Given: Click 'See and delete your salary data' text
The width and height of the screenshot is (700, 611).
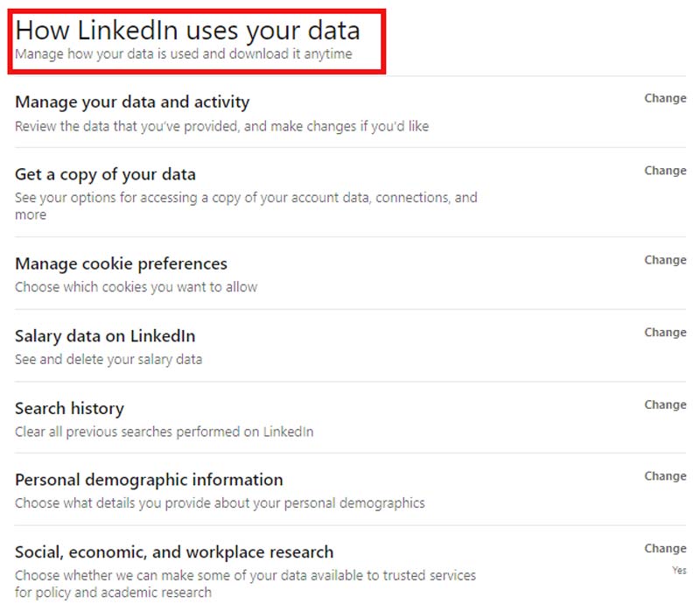Looking at the screenshot, I should (x=108, y=359).
